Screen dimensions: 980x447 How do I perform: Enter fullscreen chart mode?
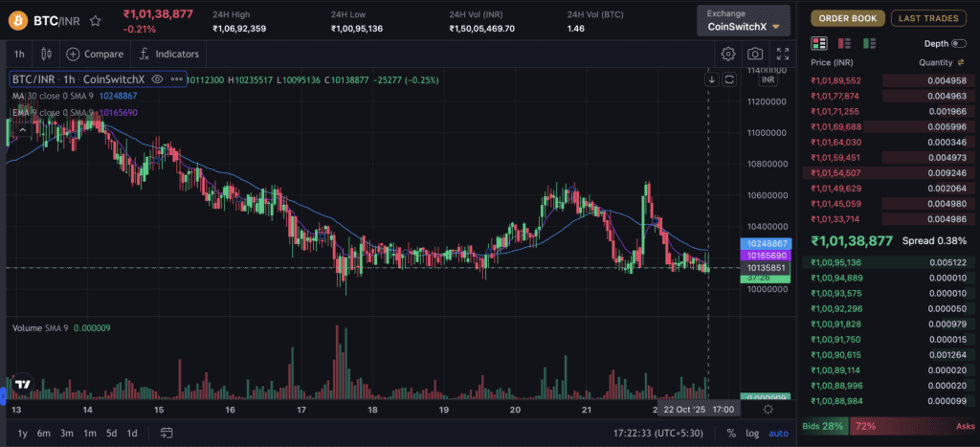(782, 55)
